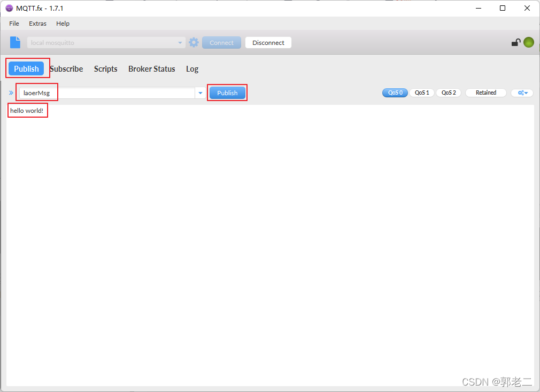Image resolution: width=540 pixels, height=392 pixels.
Task: Open connection settings gear icon
Action: tap(194, 42)
